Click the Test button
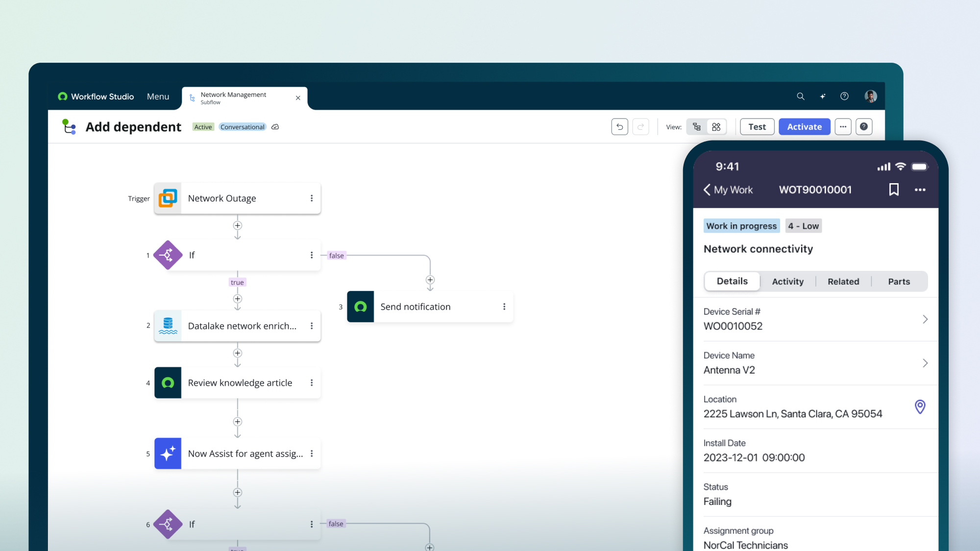 pos(757,127)
